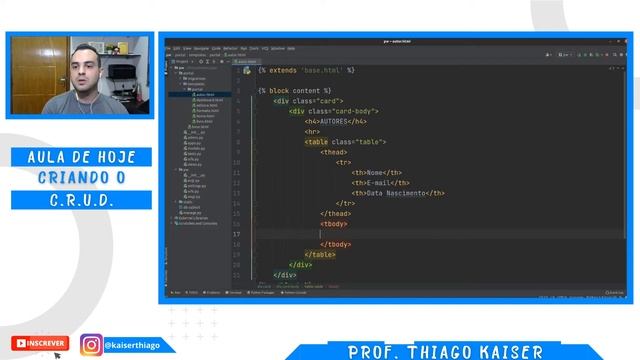Click the webcam video thumbnail
Viewport: 640px width, 360px height.
[x=80, y=75]
